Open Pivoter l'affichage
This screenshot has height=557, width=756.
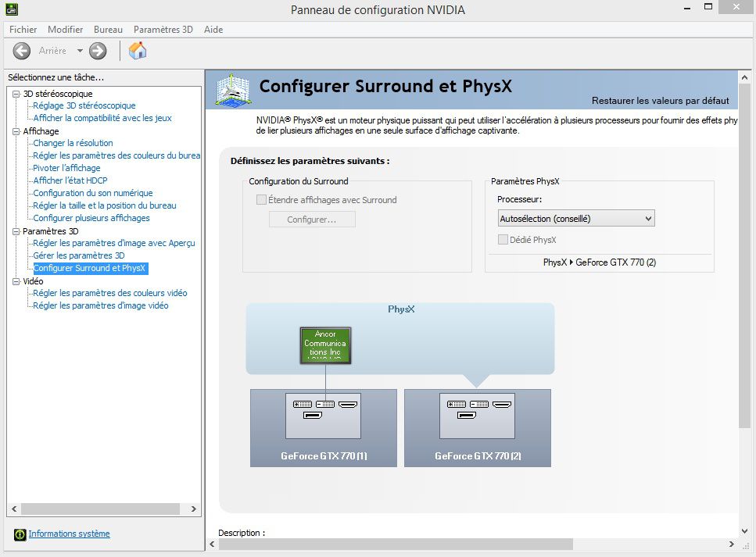[x=66, y=168]
